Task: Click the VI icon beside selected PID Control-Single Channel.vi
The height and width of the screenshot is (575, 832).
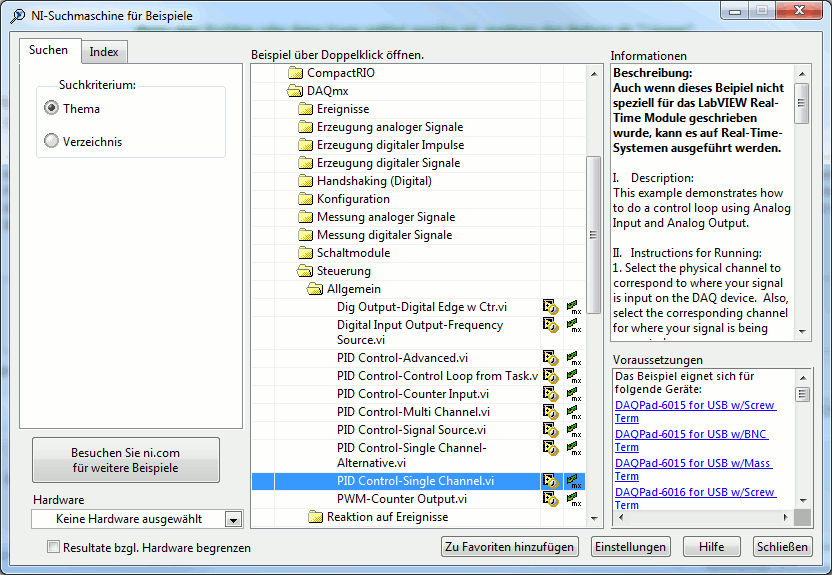Action: [550, 481]
